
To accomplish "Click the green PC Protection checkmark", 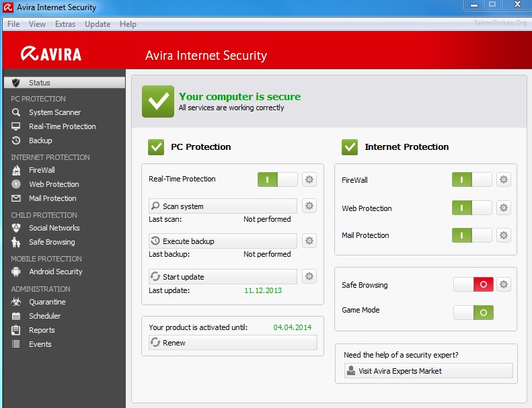I will 156,147.
